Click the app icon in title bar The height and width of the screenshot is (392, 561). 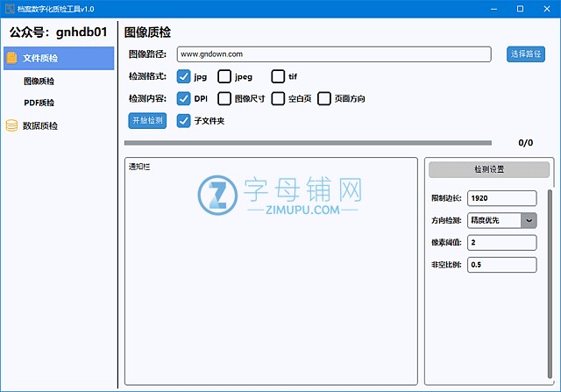(9, 9)
